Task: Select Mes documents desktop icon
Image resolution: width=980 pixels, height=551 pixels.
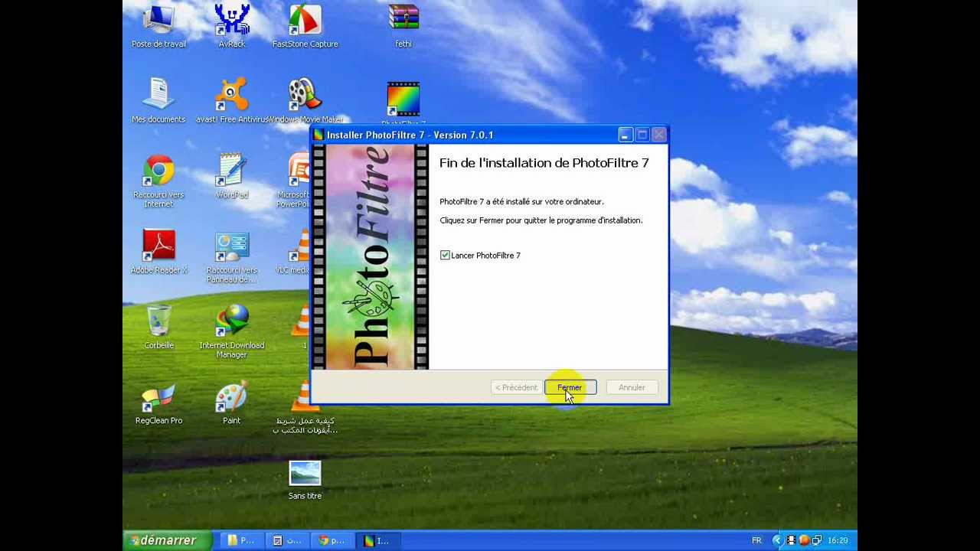Action: 159,101
